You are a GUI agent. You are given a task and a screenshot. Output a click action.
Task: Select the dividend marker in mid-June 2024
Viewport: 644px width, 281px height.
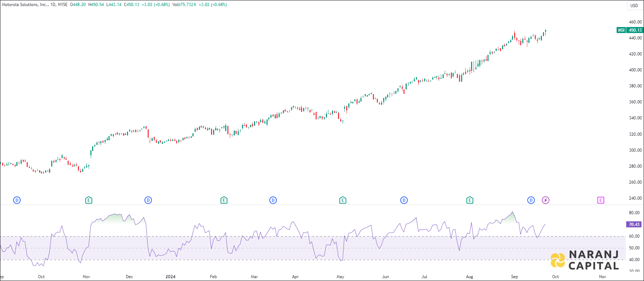(404, 200)
